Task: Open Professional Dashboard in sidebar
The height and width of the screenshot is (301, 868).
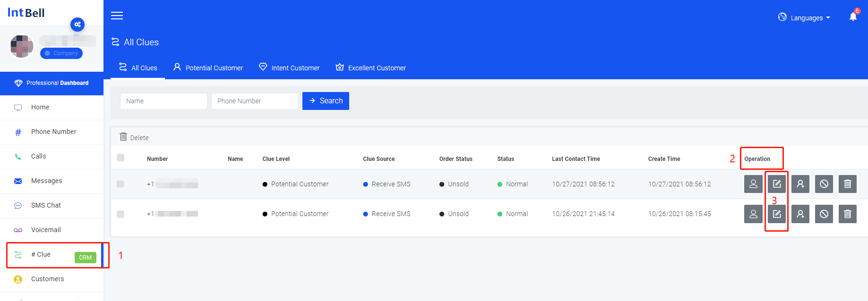Action: click(x=52, y=83)
